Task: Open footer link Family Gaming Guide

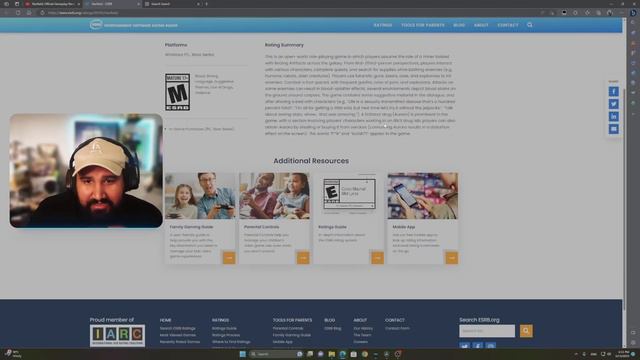Action: click(291, 335)
